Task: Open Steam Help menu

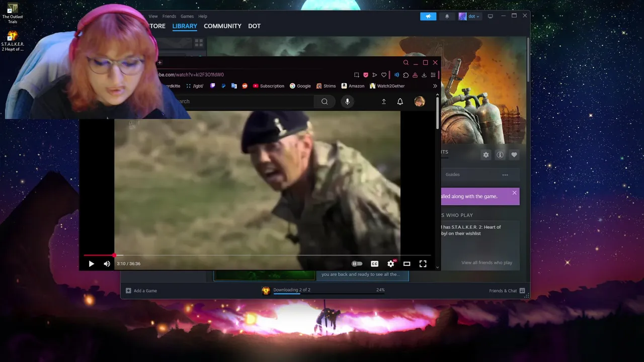Action: click(203, 16)
